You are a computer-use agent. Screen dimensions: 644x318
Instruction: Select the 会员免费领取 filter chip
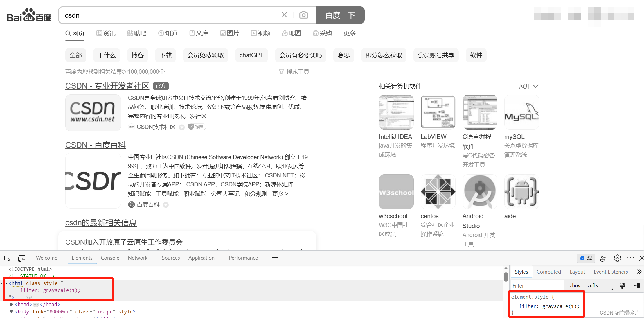point(206,55)
